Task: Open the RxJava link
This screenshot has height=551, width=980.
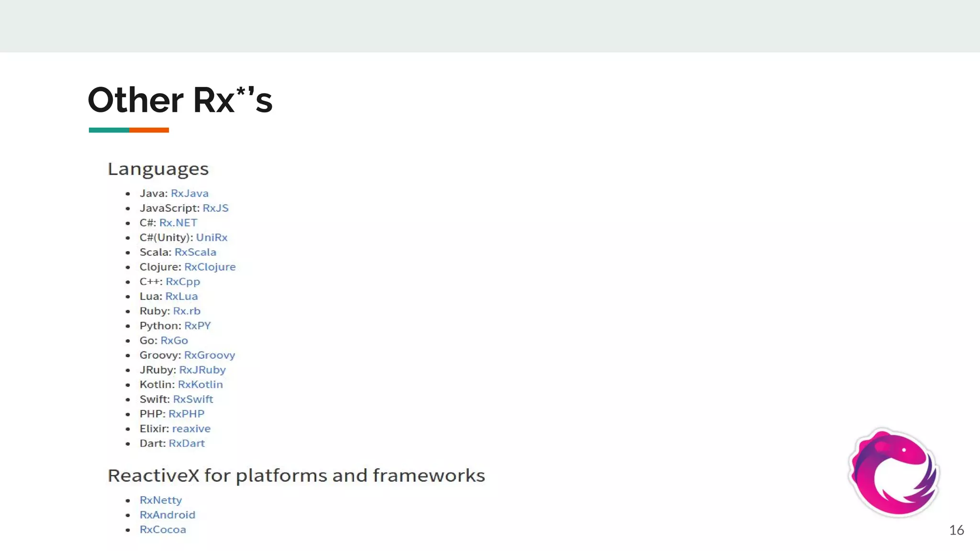Action: coord(189,193)
